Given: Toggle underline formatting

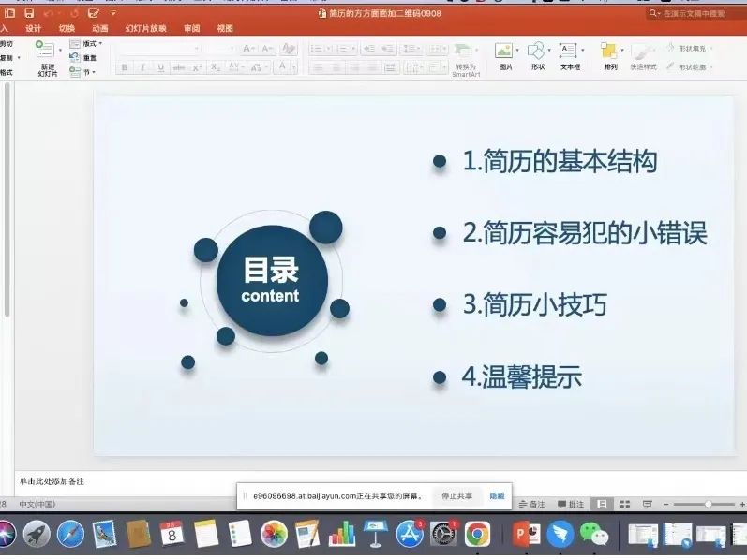Looking at the screenshot, I should (x=160, y=67).
